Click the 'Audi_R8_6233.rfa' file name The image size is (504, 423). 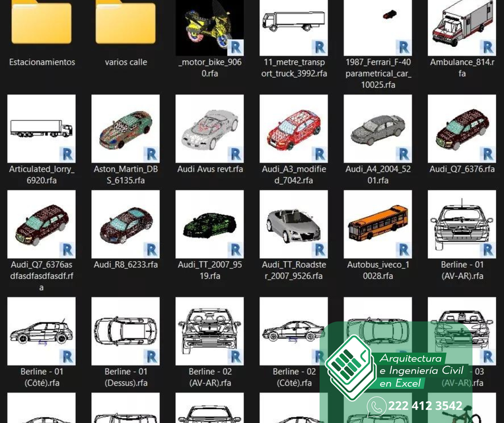pos(126,265)
